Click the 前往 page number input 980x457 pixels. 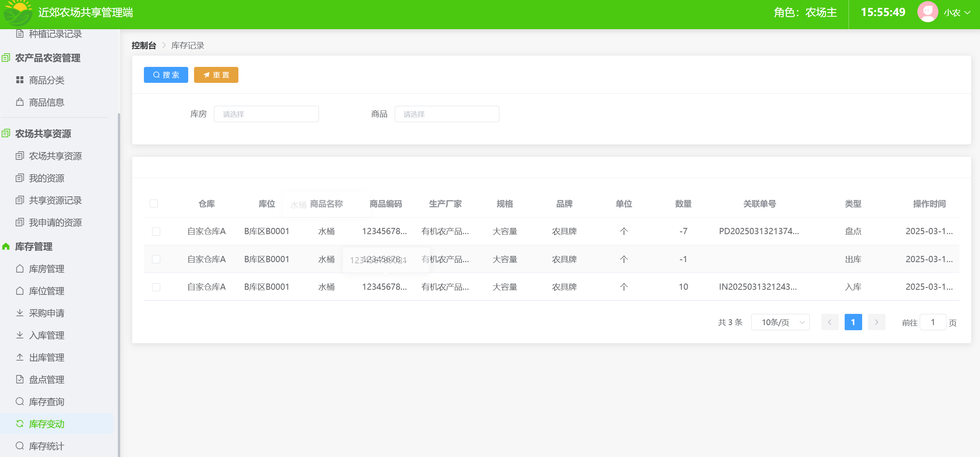(933, 322)
